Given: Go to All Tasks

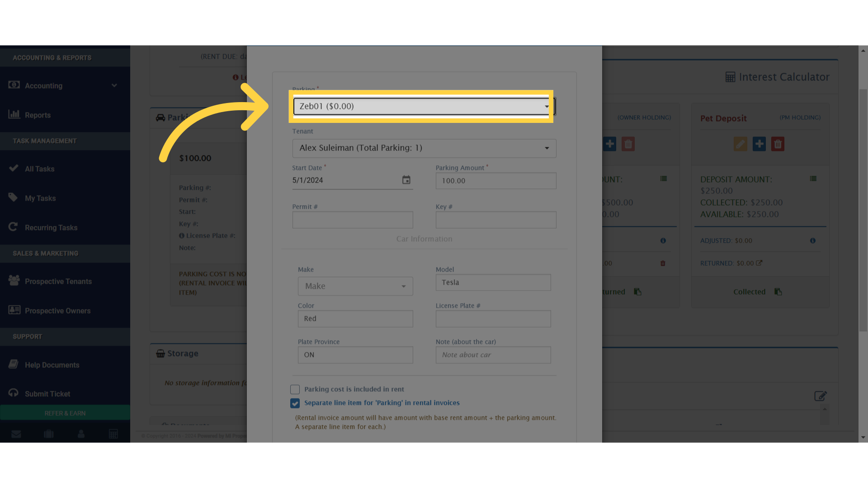Looking at the screenshot, I should coord(65,169).
